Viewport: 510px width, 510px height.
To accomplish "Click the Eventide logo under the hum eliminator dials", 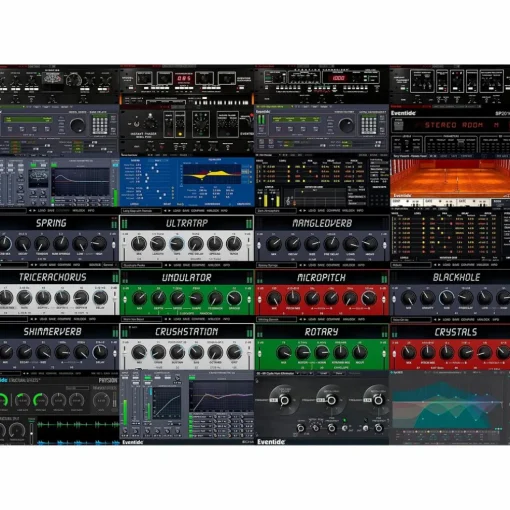I will (271, 442).
